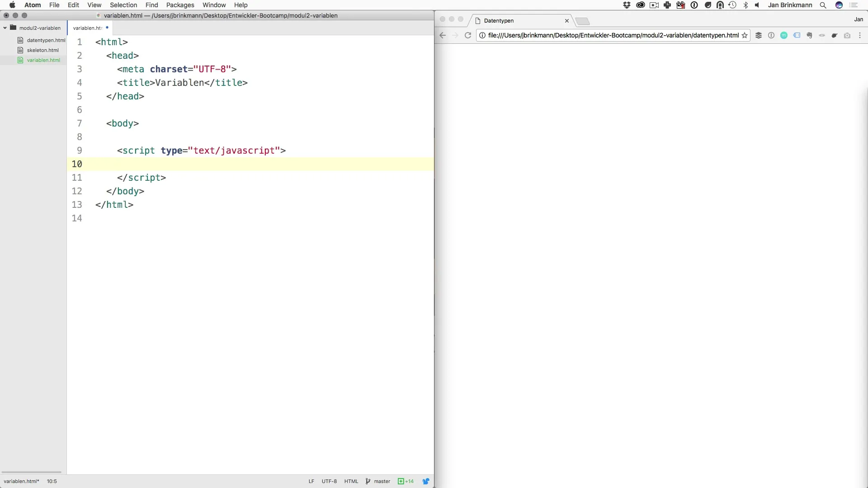Open the Help menu
Screen dimensions: 868x488
[241, 5]
